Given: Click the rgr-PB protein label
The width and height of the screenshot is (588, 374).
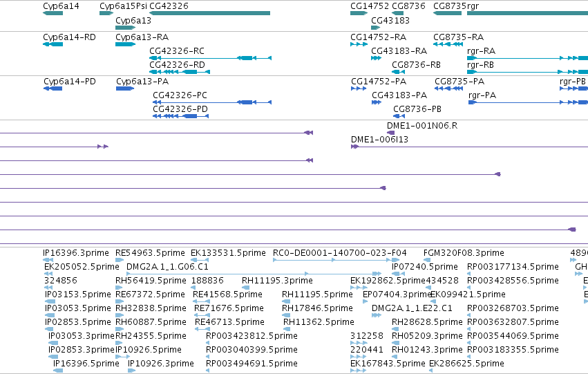Looking at the screenshot, I should click(x=573, y=82).
